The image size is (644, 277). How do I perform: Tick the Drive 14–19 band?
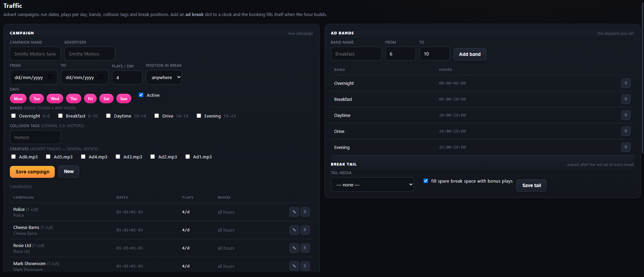pos(156,116)
